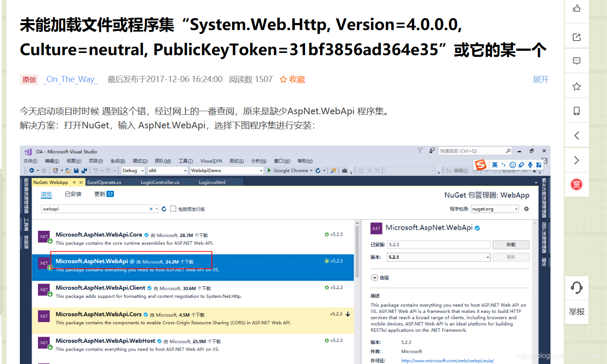The width and height of the screenshot is (607, 364).
Task: Click the red 赏 reward icon
Action: point(577,184)
